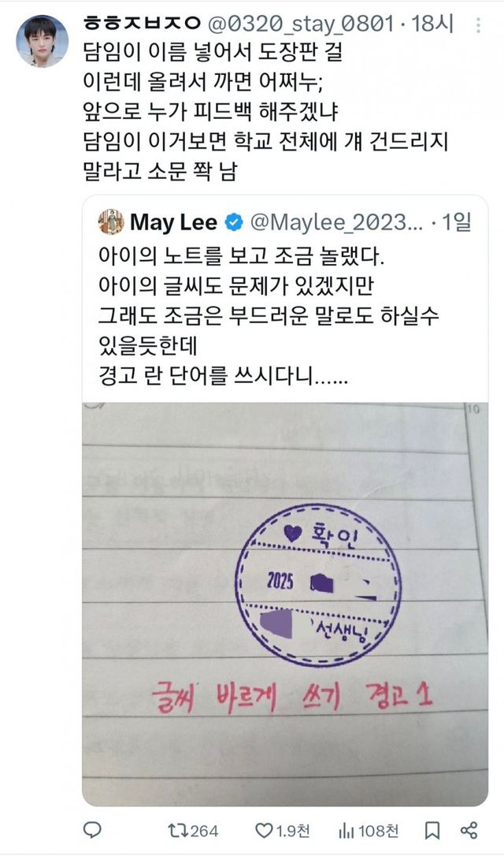Viewport: 504px width, 856px height.
Task: Open the tweet author's profile picture
Action: (42, 41)
